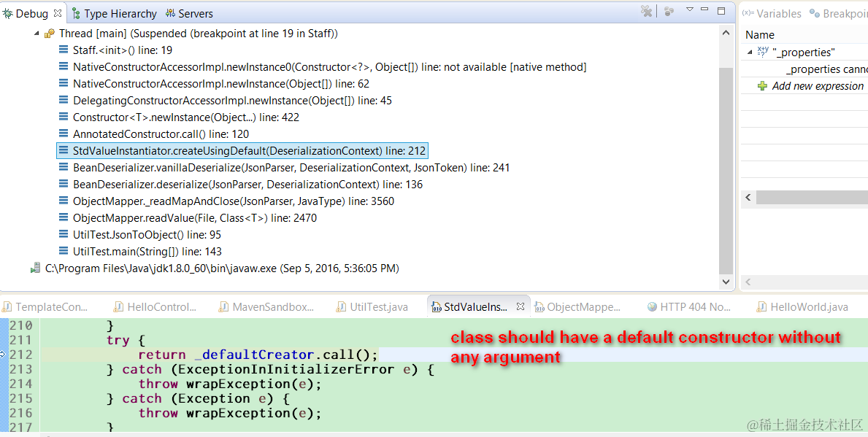Select AnnotatedConstructor.call() line 120 frame
868x437 pixels.
click(153, 134)
